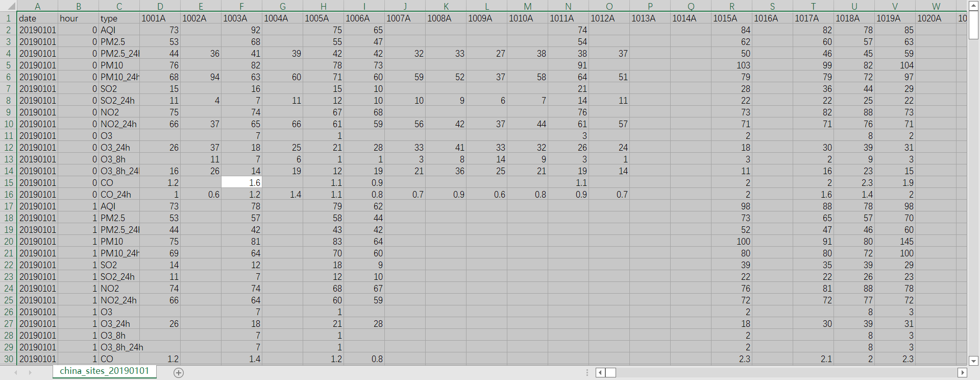Click the 'CO' cell in row 15
The height and width of the screenshot is (380, 980).
(119, 182)
